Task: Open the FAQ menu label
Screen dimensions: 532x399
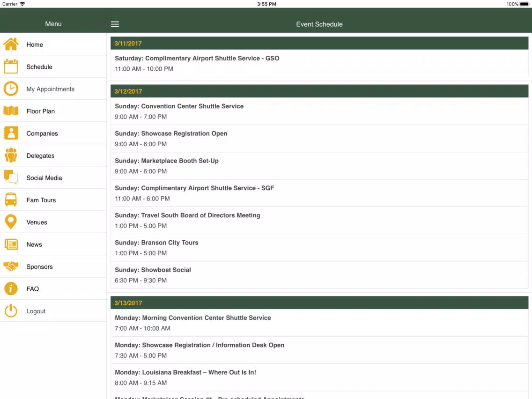Action: coord(33,289)
